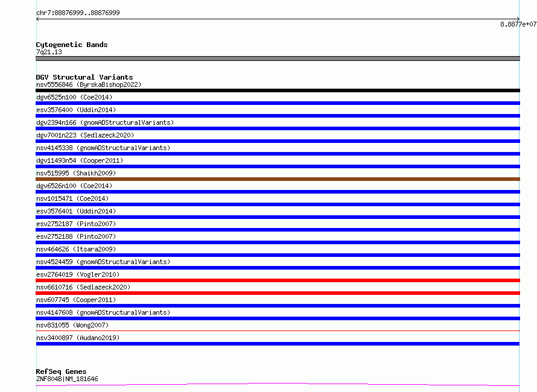Viewport: 537px width, 392px height.
Task: Open nsv4147608 (gnomADStructuralVariants) label
Action: pyautogui.click(x=103, y=312)
